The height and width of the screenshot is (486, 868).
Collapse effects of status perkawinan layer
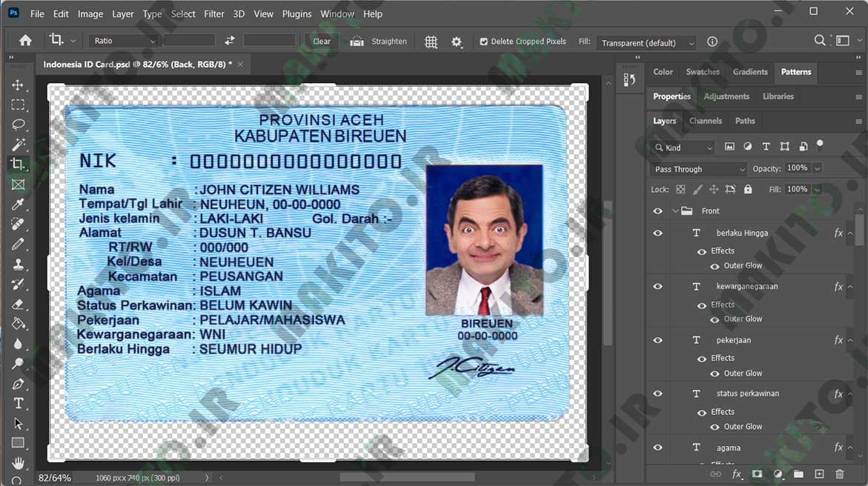(850, 393)
